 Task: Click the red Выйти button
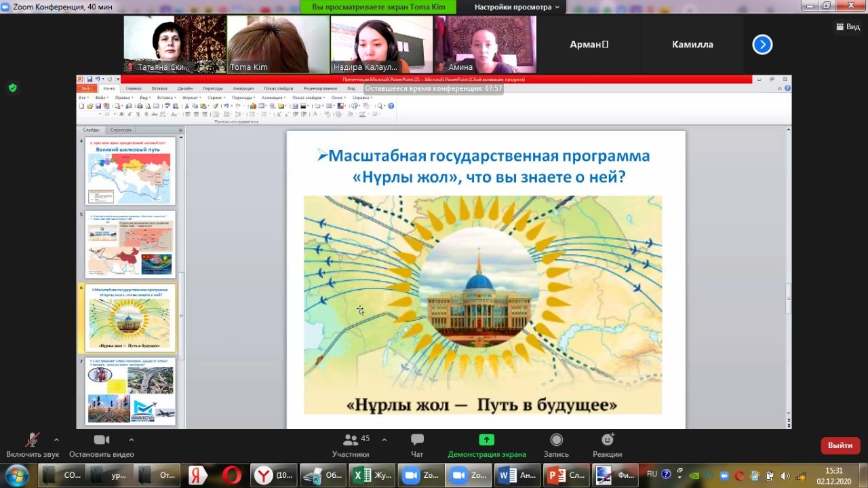pos(840,445)
